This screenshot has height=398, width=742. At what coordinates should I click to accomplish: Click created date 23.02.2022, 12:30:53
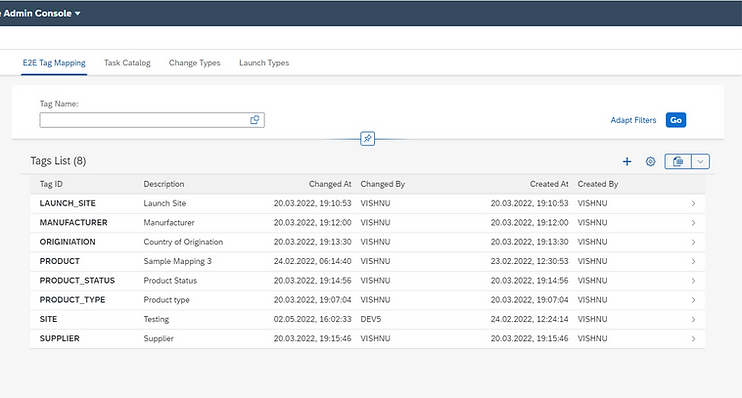tap(530, 261)
